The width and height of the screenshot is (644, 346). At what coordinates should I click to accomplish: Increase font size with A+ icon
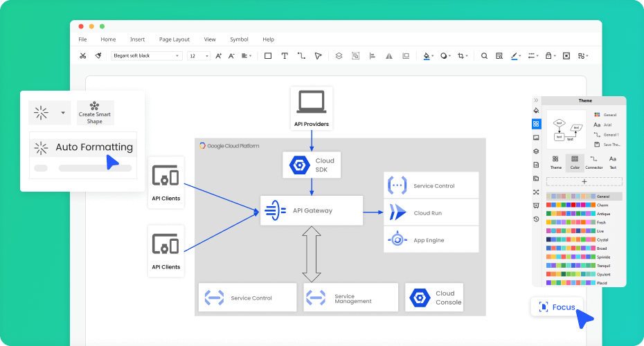pos(219,56)
